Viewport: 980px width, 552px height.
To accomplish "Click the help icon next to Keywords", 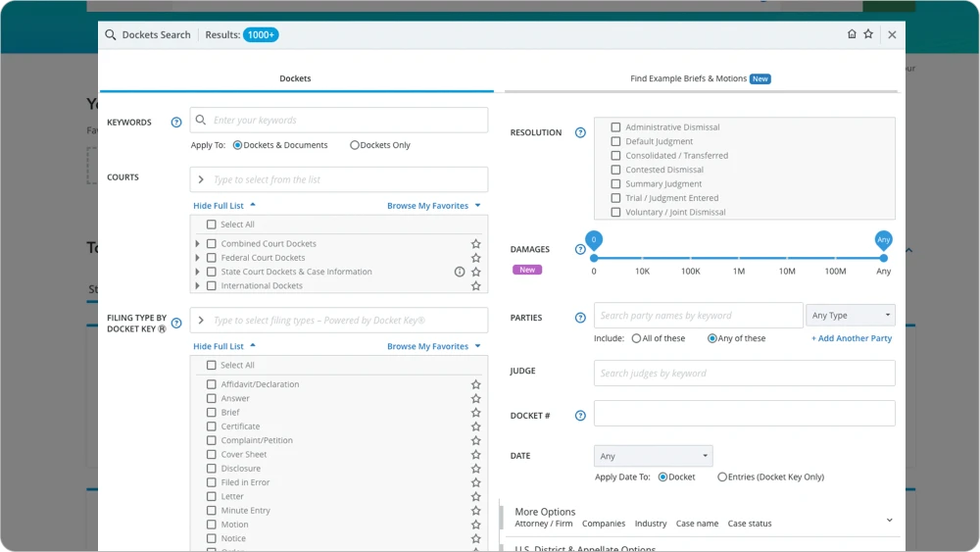I will [x=176, y=123].
